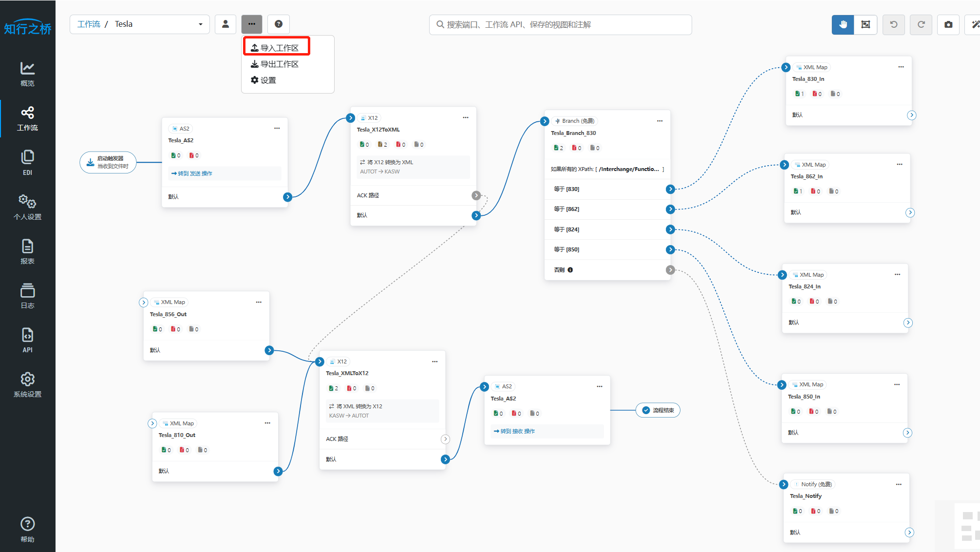The image size is (980, 552).
Task: Open the Tesla_X12ToXML node options menu
Action: point(466,117)
